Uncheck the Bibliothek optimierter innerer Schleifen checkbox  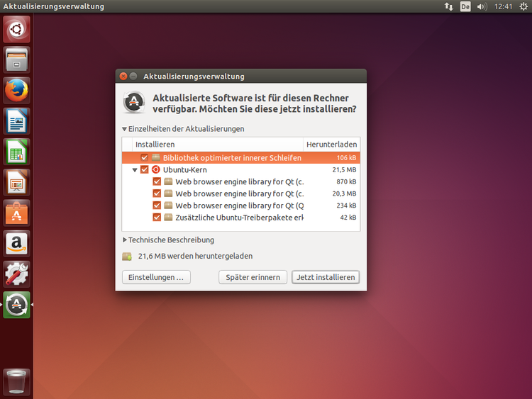[145, 158]
